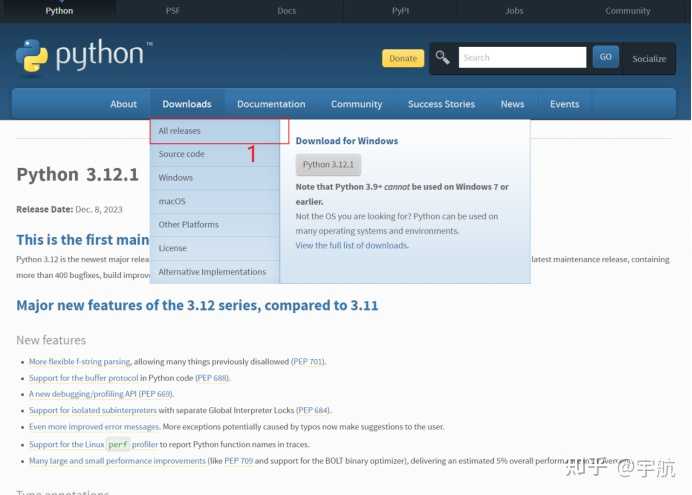Open the Documentation menu
The height and width of the screenshot is (495, 692).
point(271,104)
